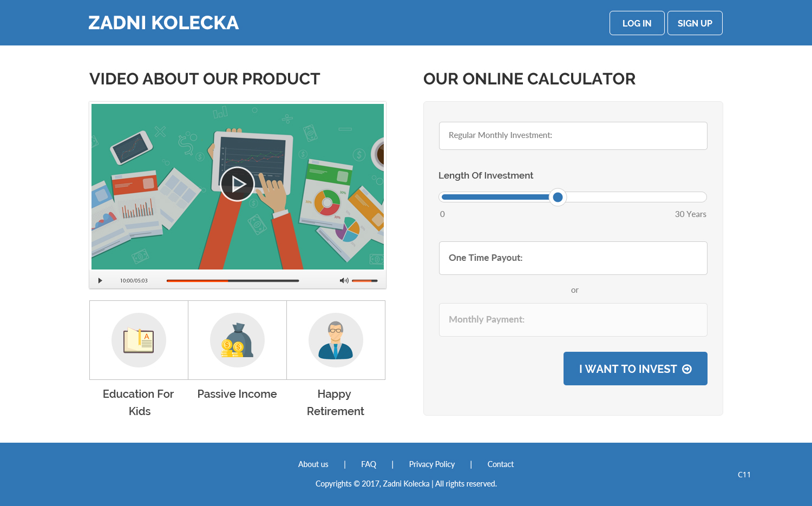Click the Zadni Kolecka site logo
Image resolution: width=812 pixels, height=506 pixels.
click(163, 23)
